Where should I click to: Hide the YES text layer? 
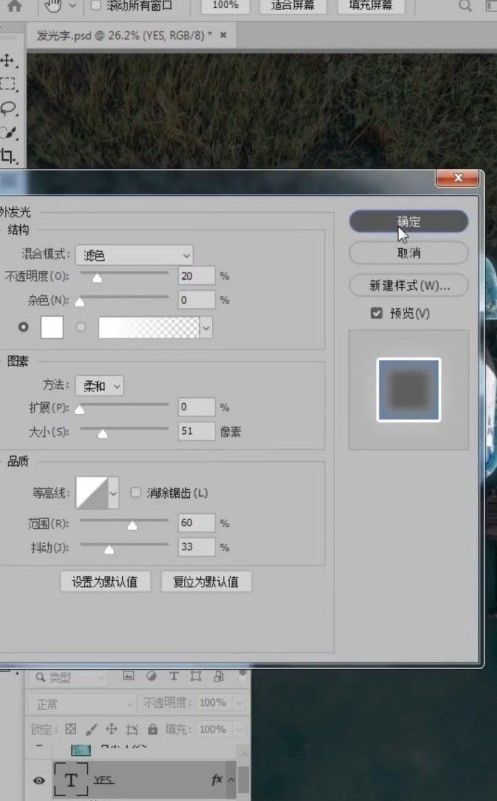coord(39,781)
